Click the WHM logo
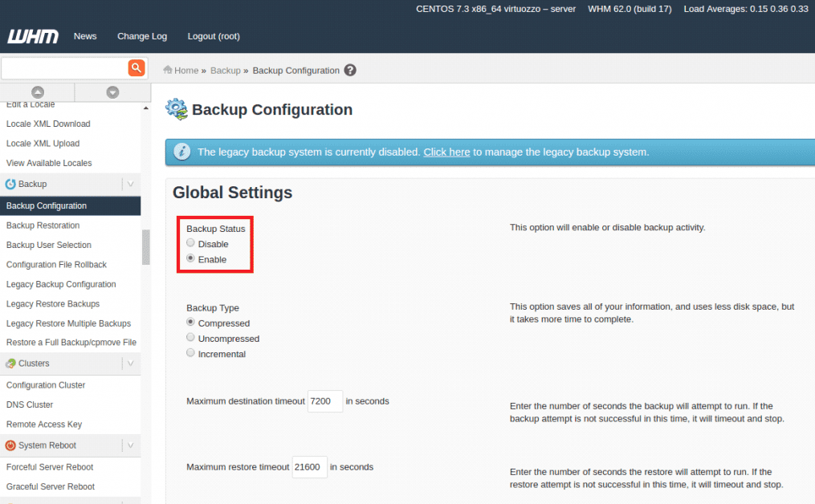Viewport: 815px width, 504px height. point(32,36)
